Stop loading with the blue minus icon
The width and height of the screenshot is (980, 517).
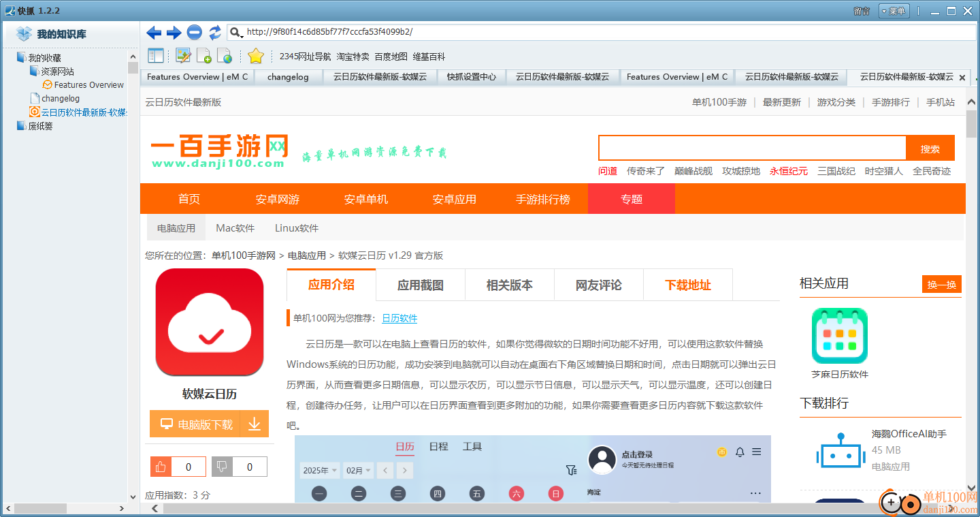pos(195,32)
